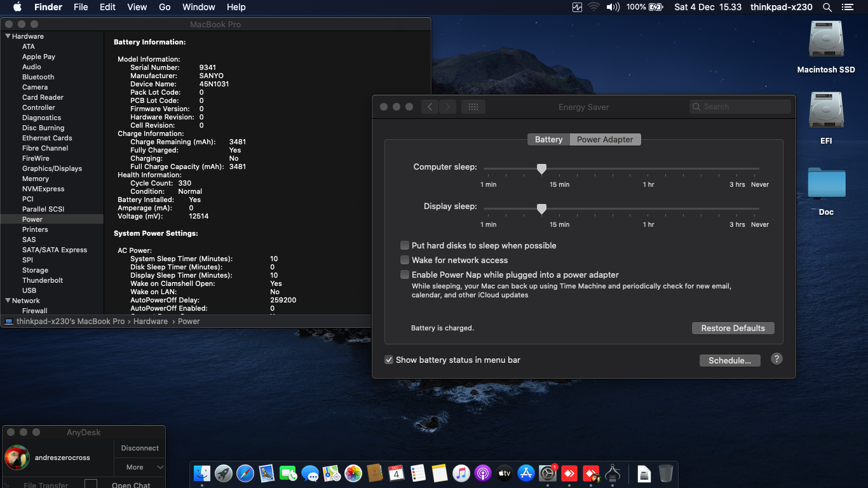Select Bluetooth in the Hardware sidebar
The width and height of the screenshot is (868, 488).
point(52,77)
